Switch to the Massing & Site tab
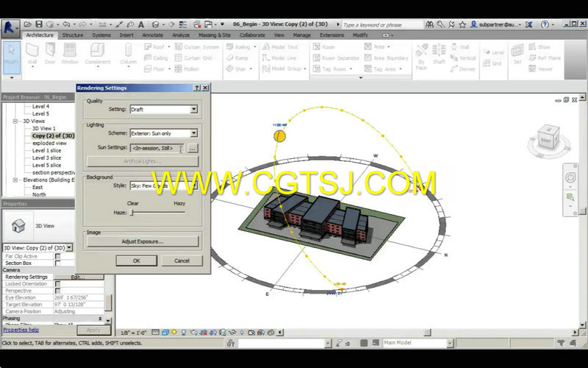The width and height of the screenshot is (588, 368). click(x=215, y=35)
